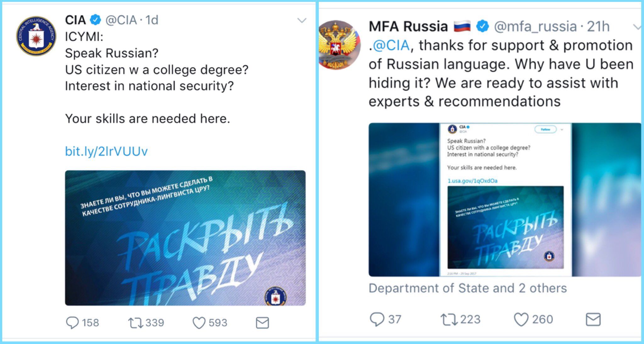Open "Department of State and 2 others"

tap(467, 288)
